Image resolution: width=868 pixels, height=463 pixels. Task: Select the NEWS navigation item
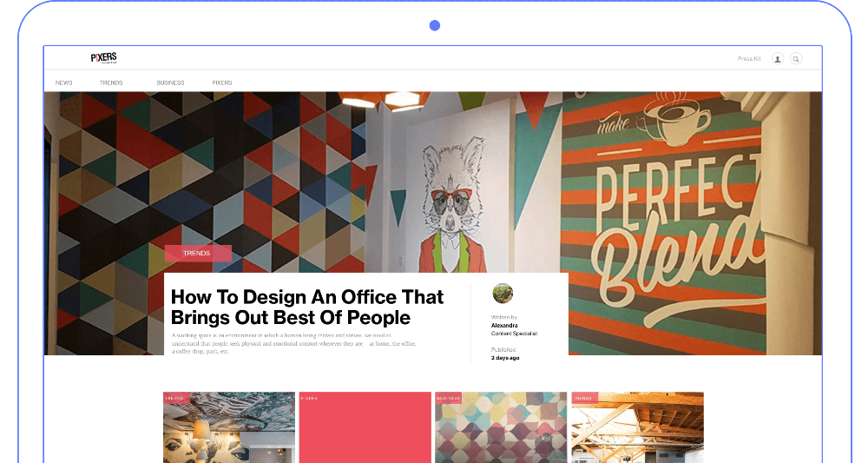63,83
